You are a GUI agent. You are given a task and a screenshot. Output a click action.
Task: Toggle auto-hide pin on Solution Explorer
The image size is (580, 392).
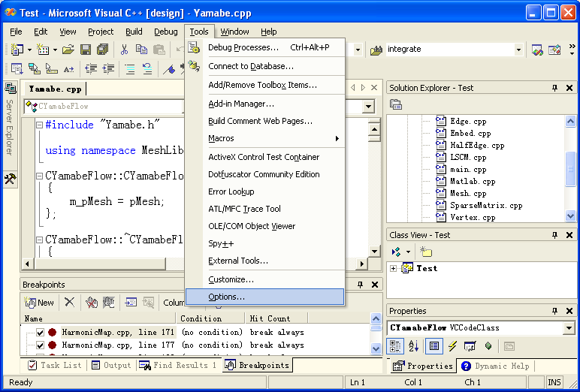[555, 88]
